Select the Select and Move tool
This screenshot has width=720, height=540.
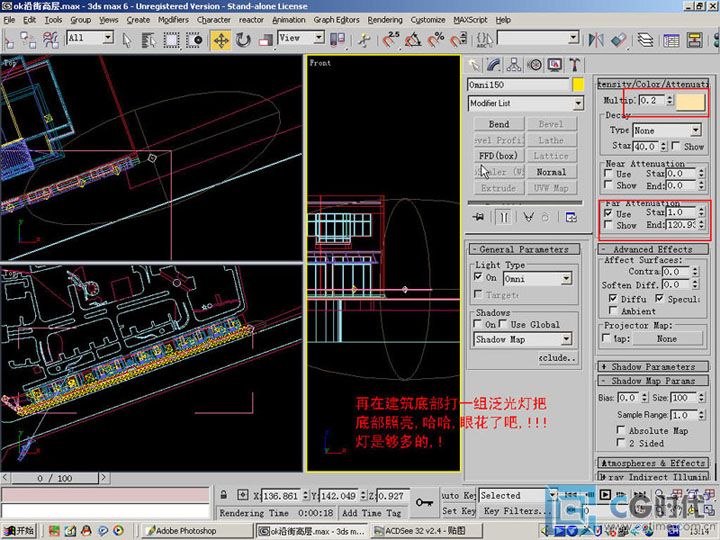[x=221, y=40]
